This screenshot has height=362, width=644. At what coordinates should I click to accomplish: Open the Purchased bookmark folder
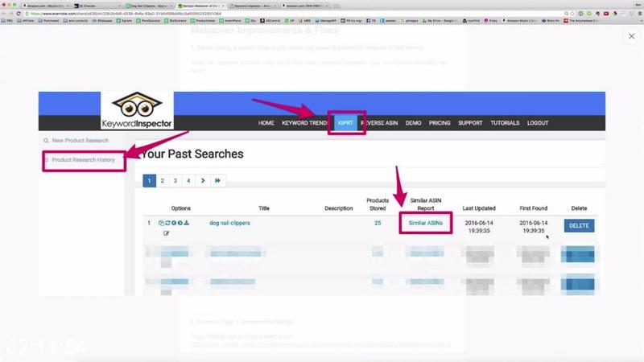click(49, 21)
